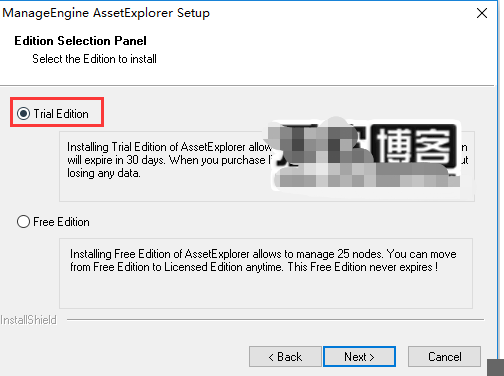Click the "will expire in 30 days" text
The height and width of the screenshot is (376, 504).
pos(116,160)
